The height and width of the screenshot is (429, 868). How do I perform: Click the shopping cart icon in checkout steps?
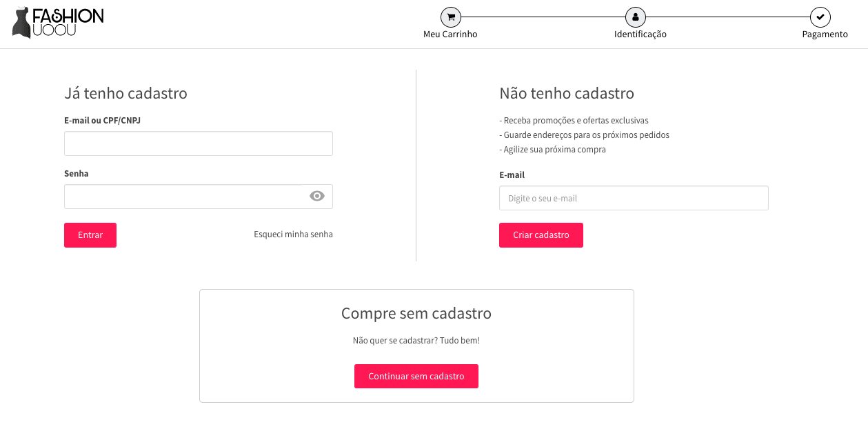point(450,17)
